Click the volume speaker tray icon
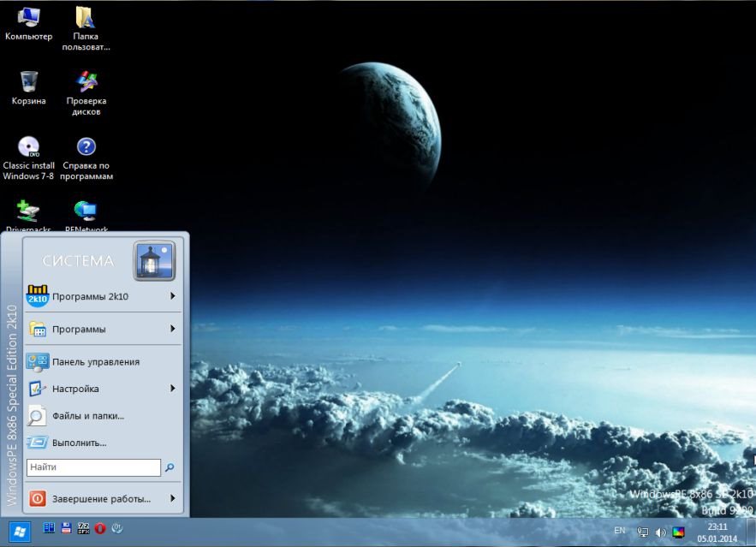Viewport: 756px width, 547px height. tap(661, 532)
